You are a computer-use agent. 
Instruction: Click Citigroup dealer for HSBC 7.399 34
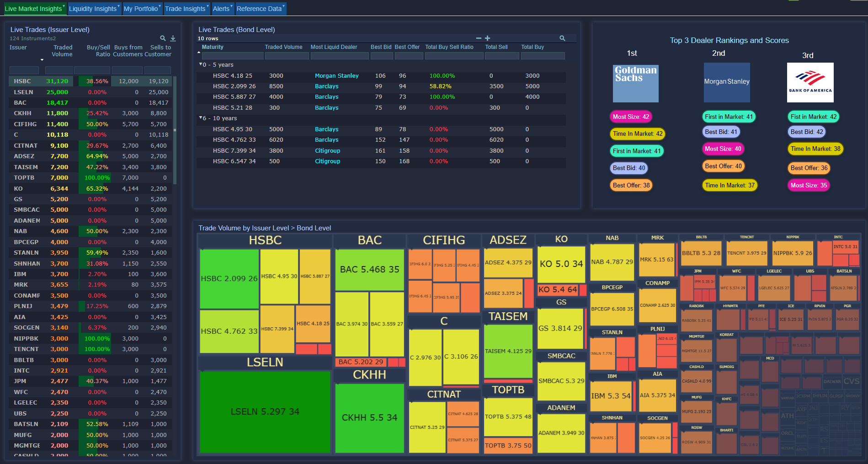[x=327, y=150]
